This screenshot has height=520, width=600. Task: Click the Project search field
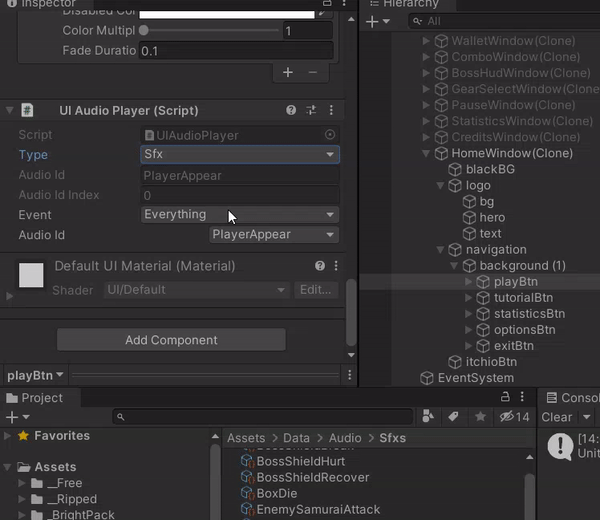click(x=263, y=416)
